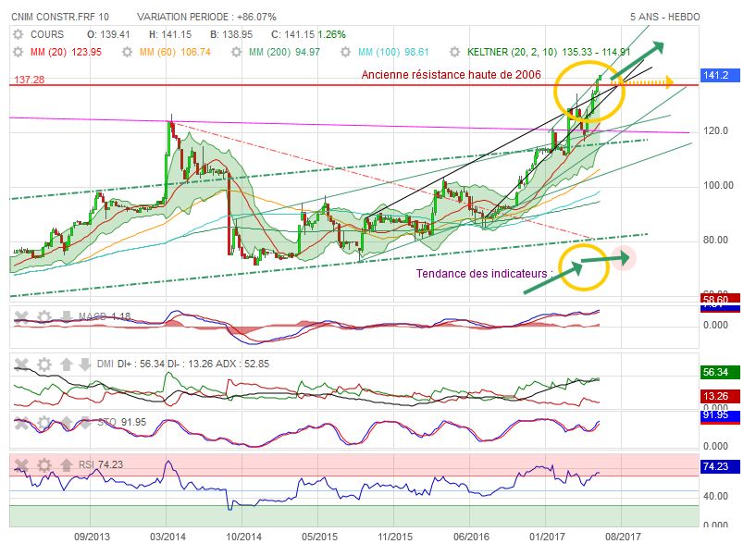Viewport: 756px width, 544px height.
Task: Move the DMI panel up
Action: click(x=67, y=365)
